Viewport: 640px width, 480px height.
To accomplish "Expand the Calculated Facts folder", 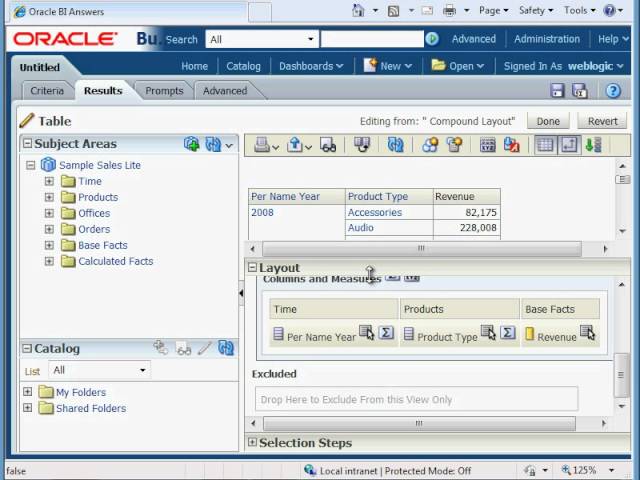I will click(x=49, y=261).
